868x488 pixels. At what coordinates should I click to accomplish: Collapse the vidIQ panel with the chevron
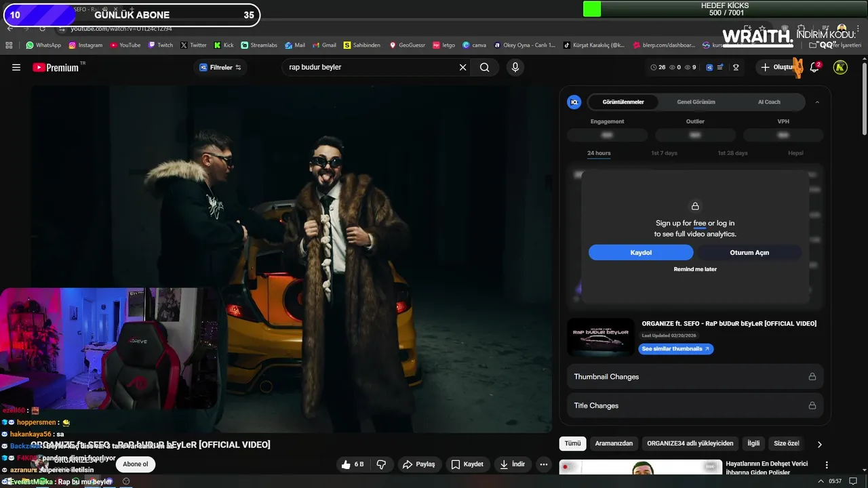[x=817, y=102]
